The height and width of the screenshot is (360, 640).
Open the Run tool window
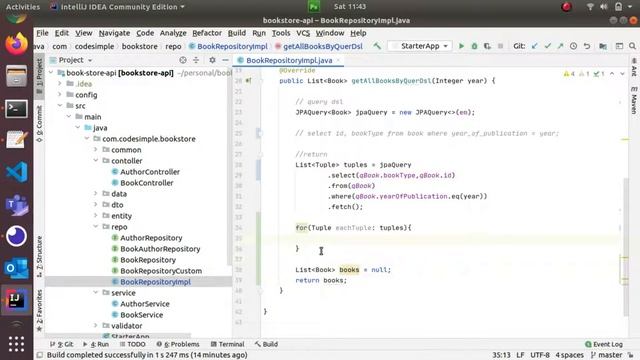(96, 344)
